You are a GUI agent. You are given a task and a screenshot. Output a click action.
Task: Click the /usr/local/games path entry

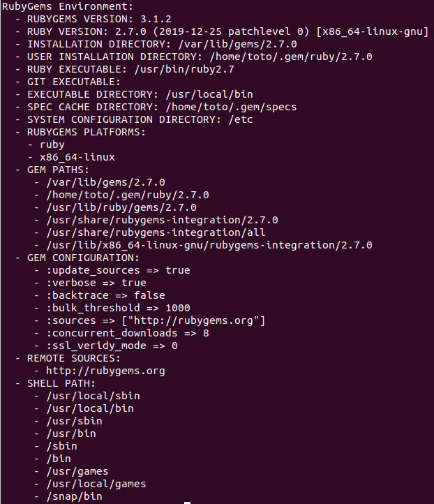coord(96,484)
